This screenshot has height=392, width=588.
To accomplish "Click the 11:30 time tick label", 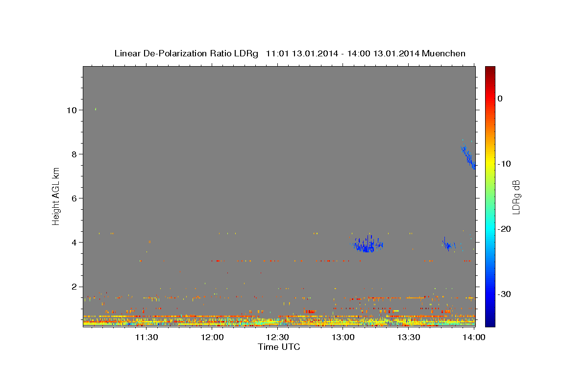I will coord(147,337).
